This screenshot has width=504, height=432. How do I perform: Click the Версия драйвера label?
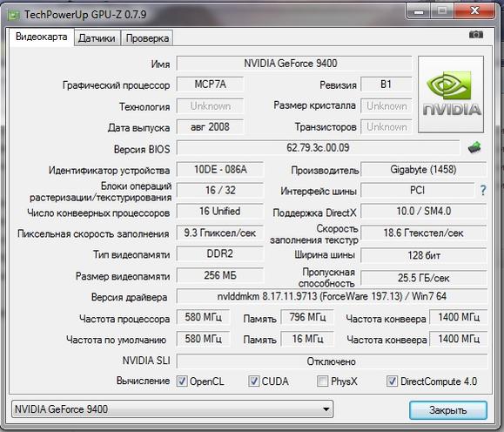pos(129,297)
